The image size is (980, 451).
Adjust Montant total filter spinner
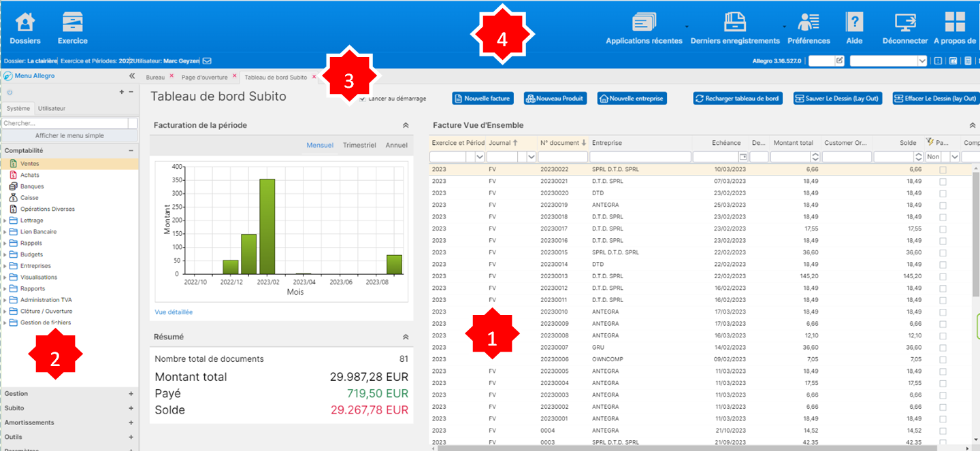point(815,156)
